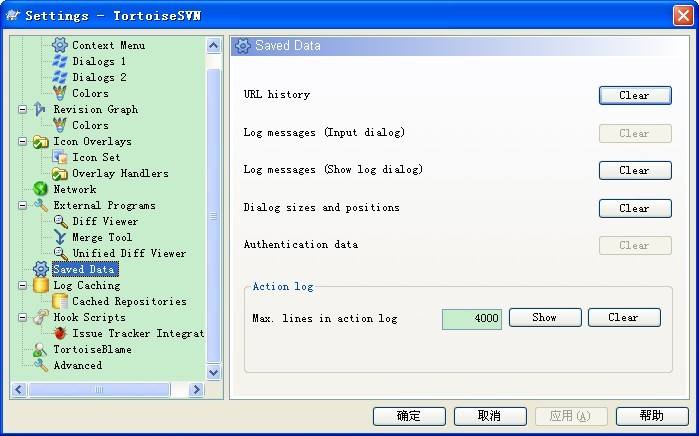
Task: Focus the Max. lines in action log field
Action: (472, 319)
